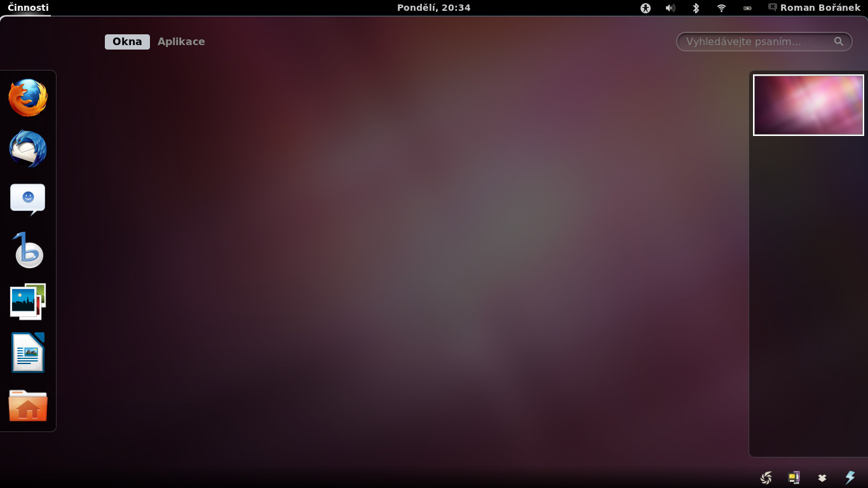The image size is (868, 488).
Task: Click the Dropbox tray icon
Action: pyautogui.click(x=822, y=478)
